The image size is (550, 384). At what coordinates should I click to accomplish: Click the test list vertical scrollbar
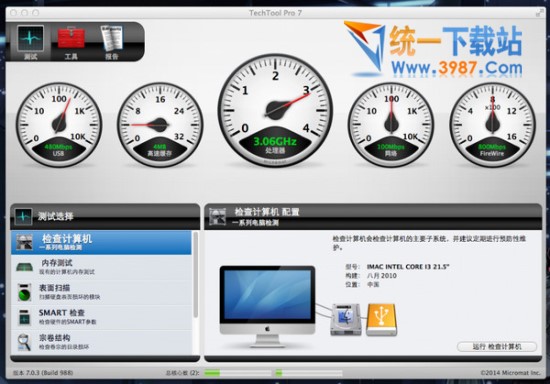(196, 275)
